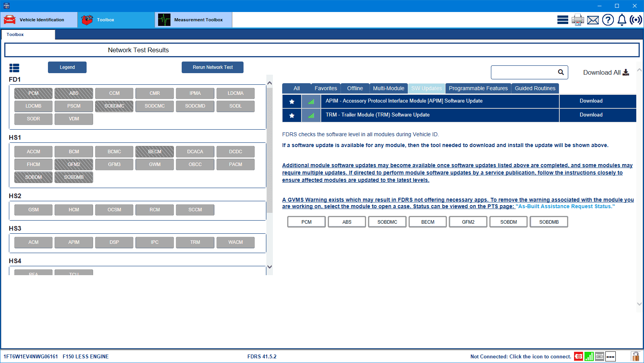This screenshot has height=363, width=644.
Task: Click the padlock icon in status bar
Action: pyautogui.click(x=635, y=356)
